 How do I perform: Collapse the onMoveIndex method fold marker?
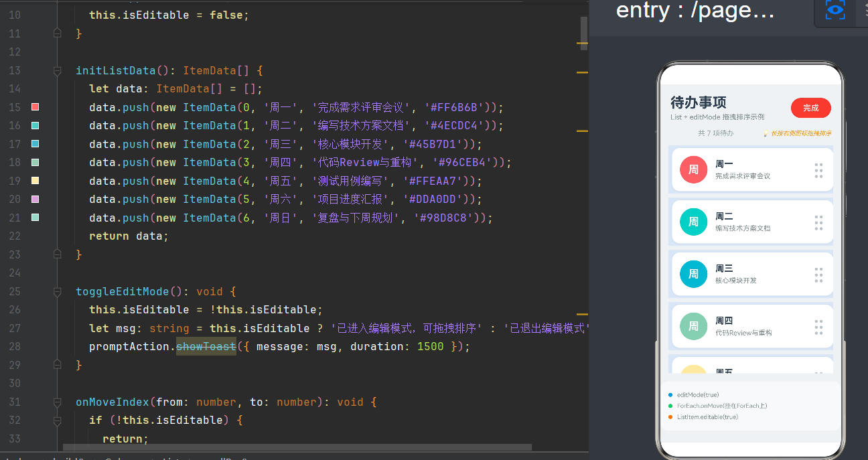click(58, 402)
